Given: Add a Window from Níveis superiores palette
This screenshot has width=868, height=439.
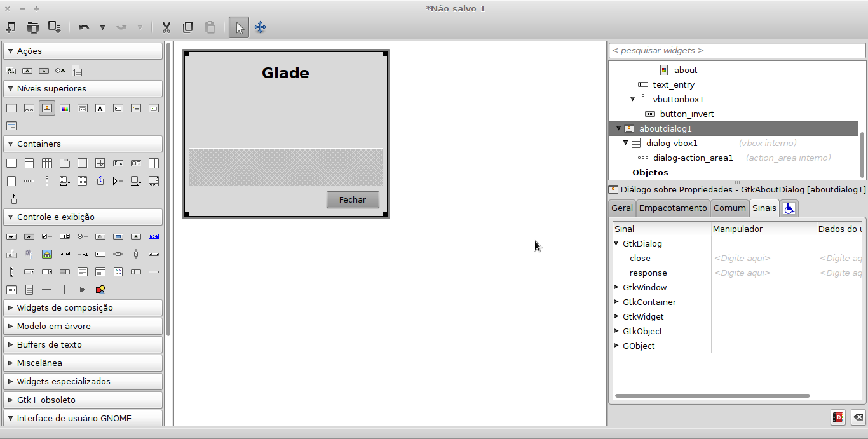Looking at the screenshot, I should click(x=11, y=108).
